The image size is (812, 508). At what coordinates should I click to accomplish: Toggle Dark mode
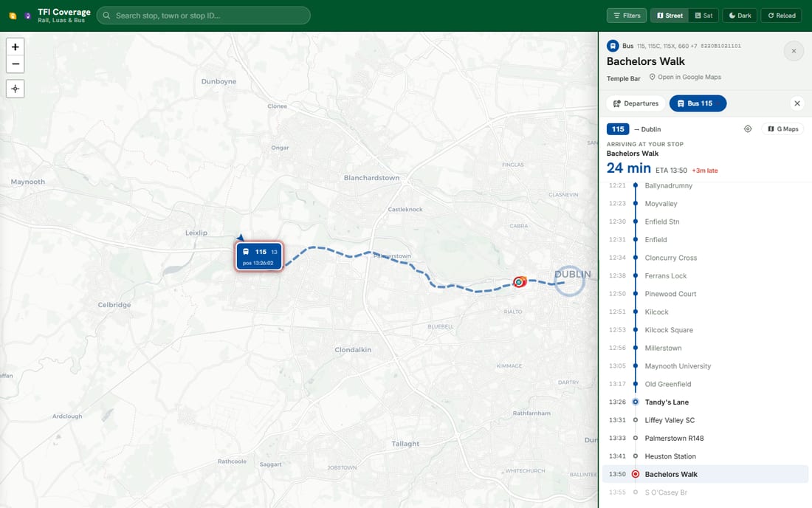[740, 16]
